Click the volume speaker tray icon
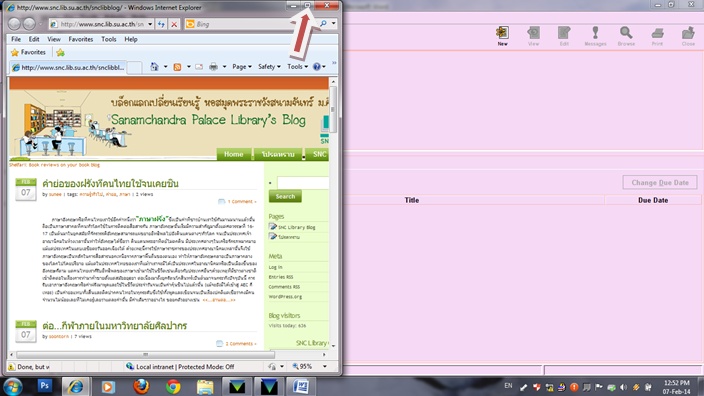The width and height of the screenshot is (704, 396). (x=623, y=387)
